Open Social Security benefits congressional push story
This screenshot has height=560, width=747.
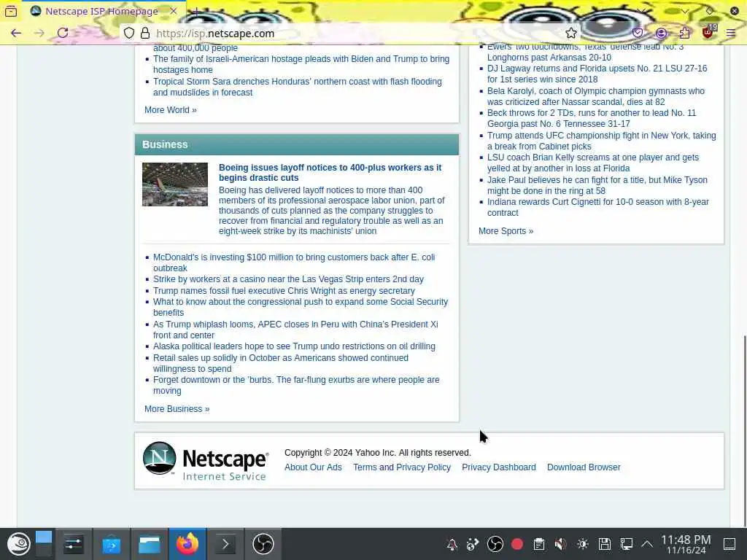tap(301, 307)
